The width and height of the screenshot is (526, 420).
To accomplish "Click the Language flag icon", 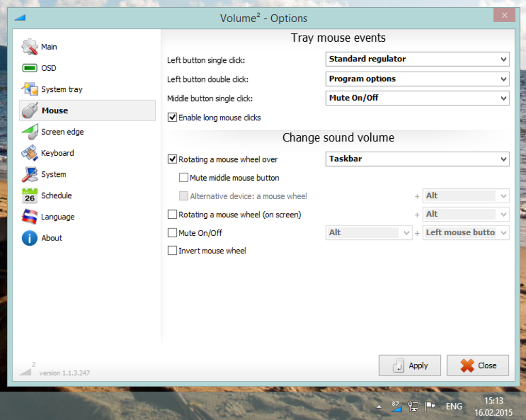I will [x=29, y=217].
